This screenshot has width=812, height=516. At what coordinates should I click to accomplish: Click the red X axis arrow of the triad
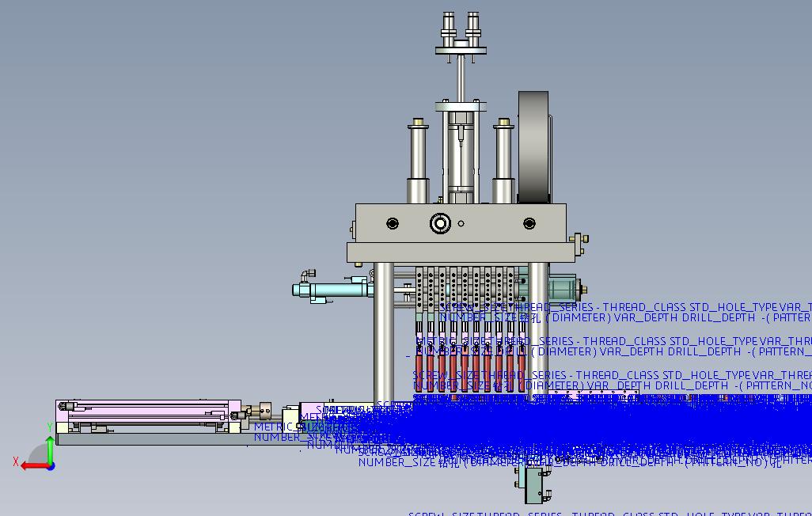click(x=34, y=466)
